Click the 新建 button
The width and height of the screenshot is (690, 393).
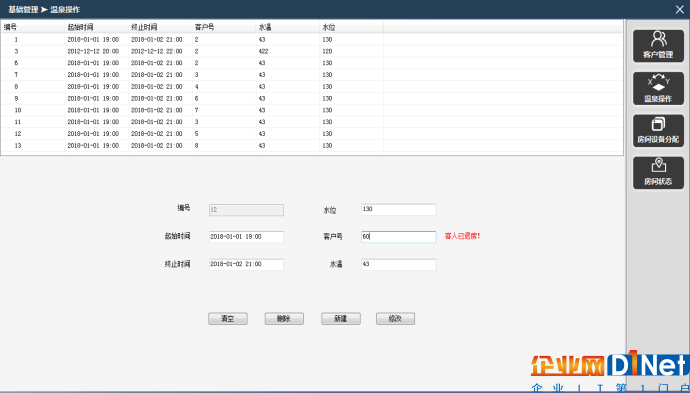point(341,319)
